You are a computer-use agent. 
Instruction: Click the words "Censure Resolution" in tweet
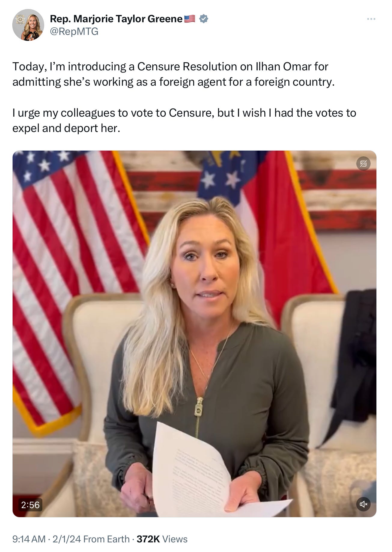click(187, 66)
